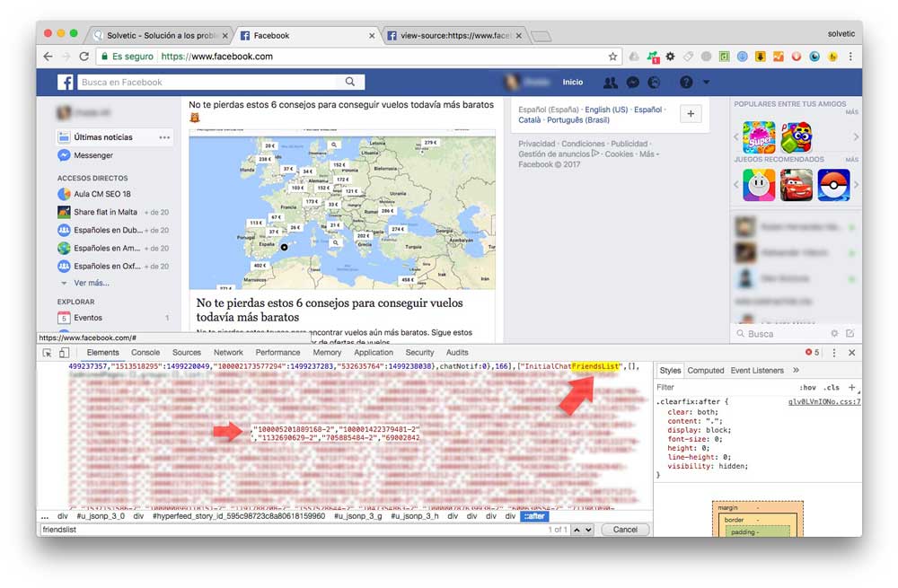The width and height of the screenshot is (898, 588).
Task: Jump to previous search result arrow
Action: pyautogui.click(x=577, y=530)
